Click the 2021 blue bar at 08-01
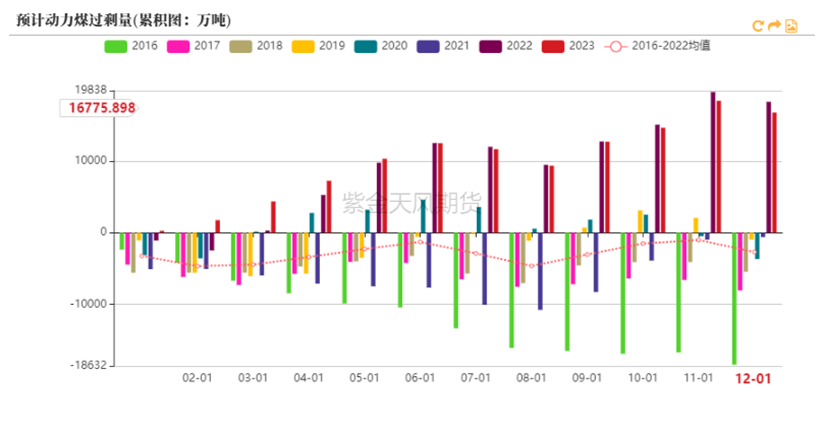 tap(540, 271)
